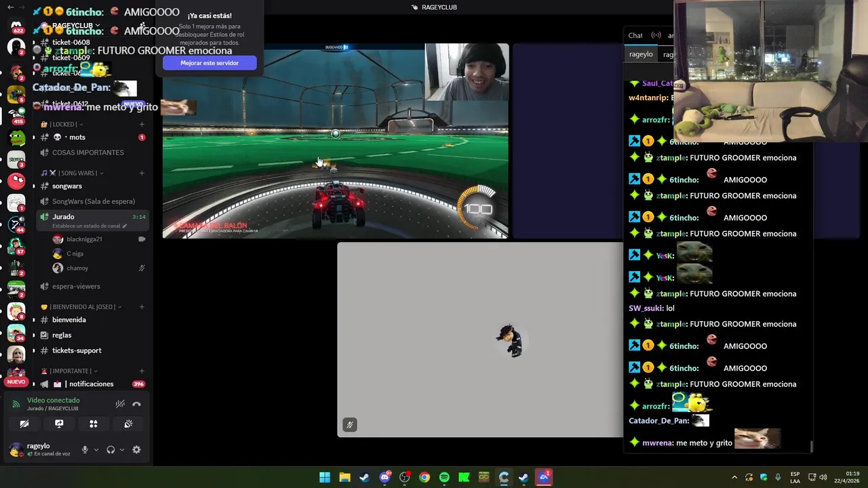Disconnect from voice channel
Viewport: 868px width, 488px height.
[136, 404]
